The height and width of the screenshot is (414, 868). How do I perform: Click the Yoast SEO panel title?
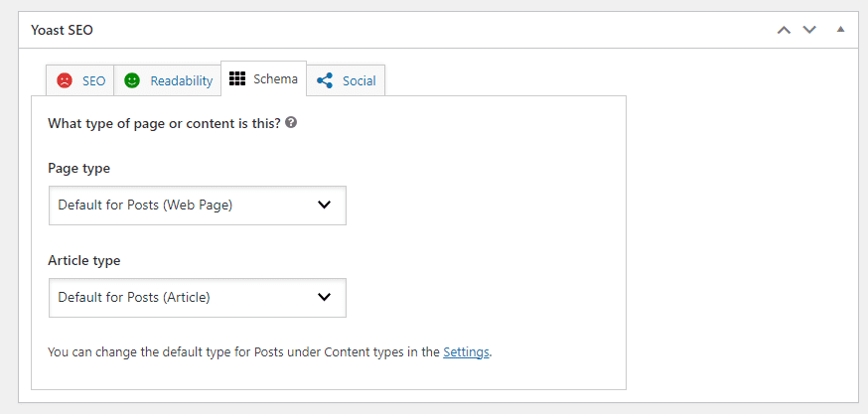tap(62, 30)
